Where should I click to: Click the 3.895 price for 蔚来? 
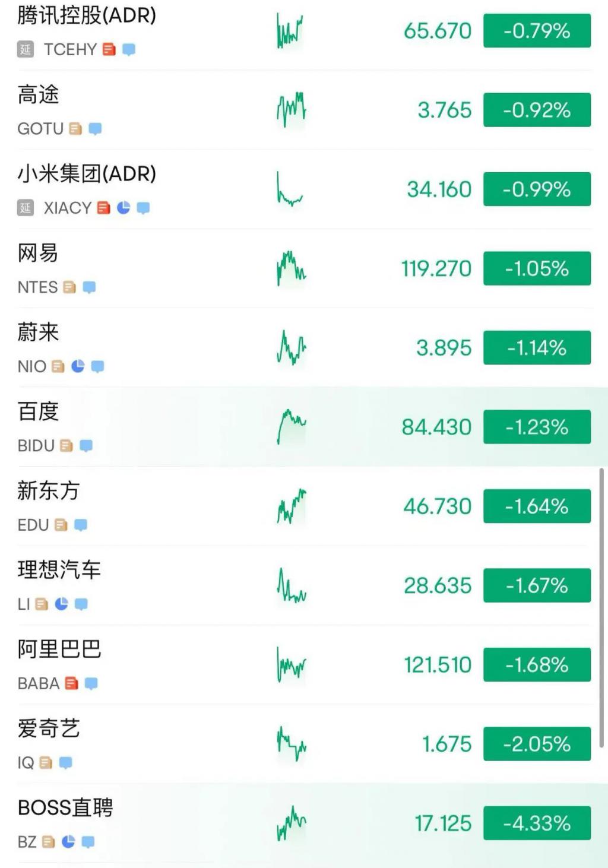(444, 348)
